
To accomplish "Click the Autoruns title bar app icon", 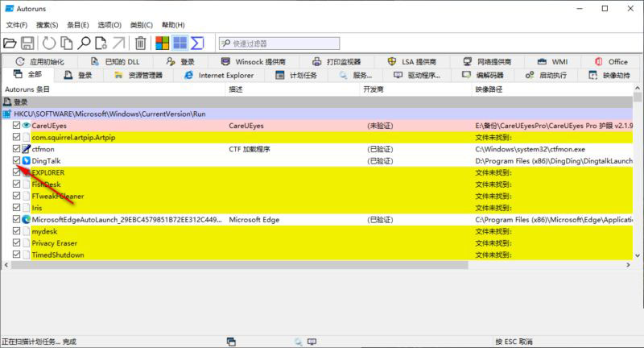I will pyautogui.click(x=9, y=8).
